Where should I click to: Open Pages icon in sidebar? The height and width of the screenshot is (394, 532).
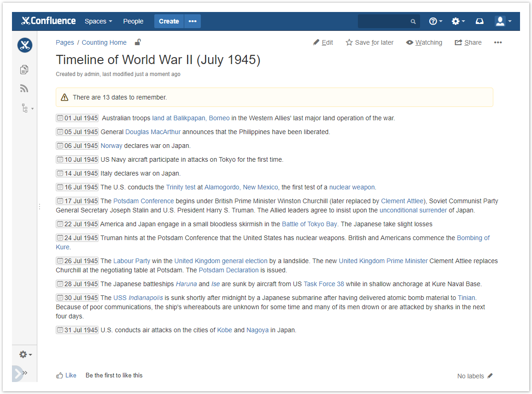pyautogui.click(x=24, y=70)
